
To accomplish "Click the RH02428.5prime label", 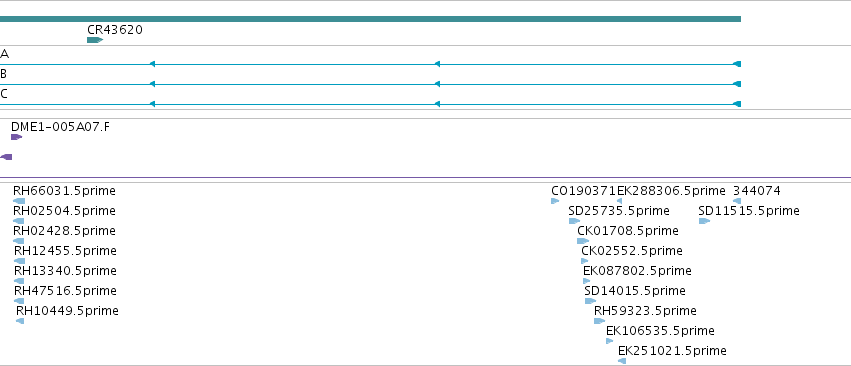I will tap(65, 231).
